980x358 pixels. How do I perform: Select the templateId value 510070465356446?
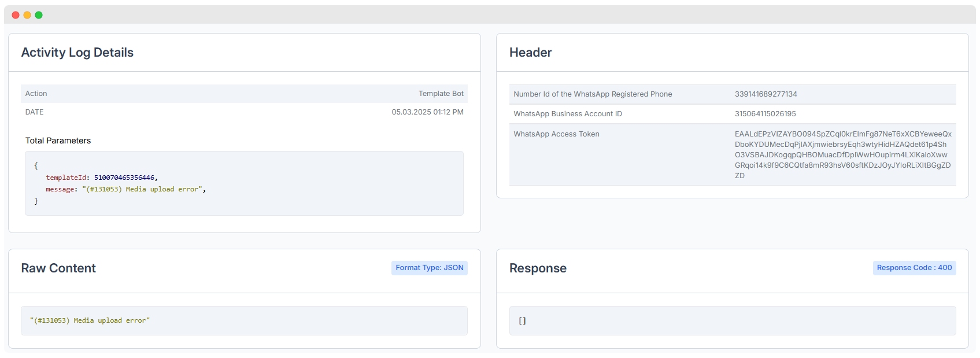coord(124,178)
